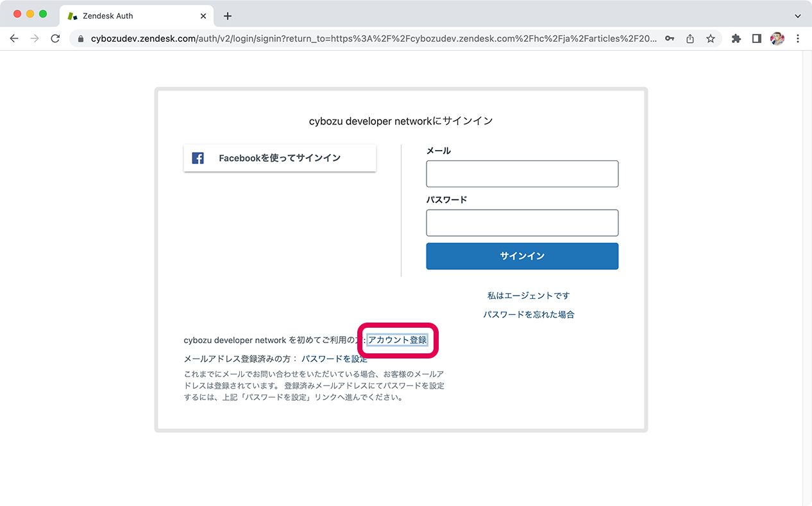Click the address bar URL
Image resolution: width=812 pixels, height=506 pixels.
click(374, 38)
